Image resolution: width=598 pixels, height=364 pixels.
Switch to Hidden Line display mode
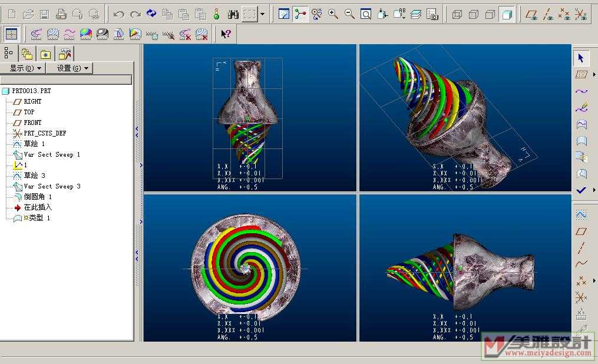click(473, 15)
